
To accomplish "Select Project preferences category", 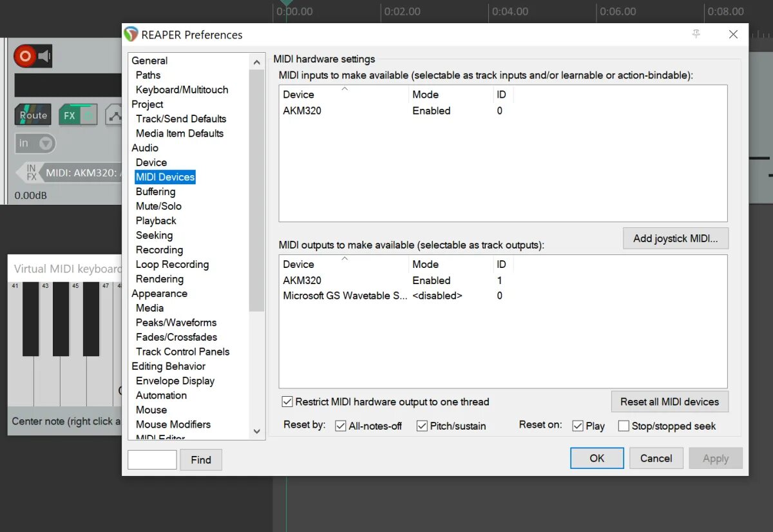I will 148,104.
